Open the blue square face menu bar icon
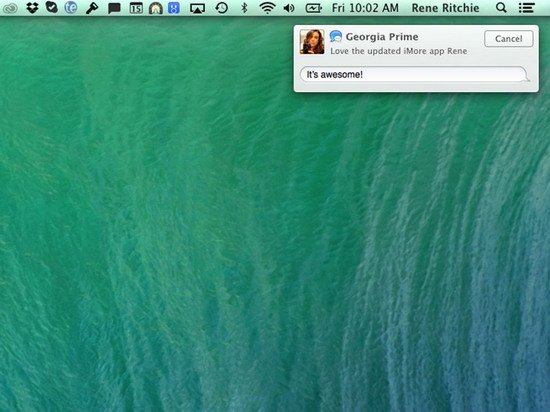 point(174,8)
